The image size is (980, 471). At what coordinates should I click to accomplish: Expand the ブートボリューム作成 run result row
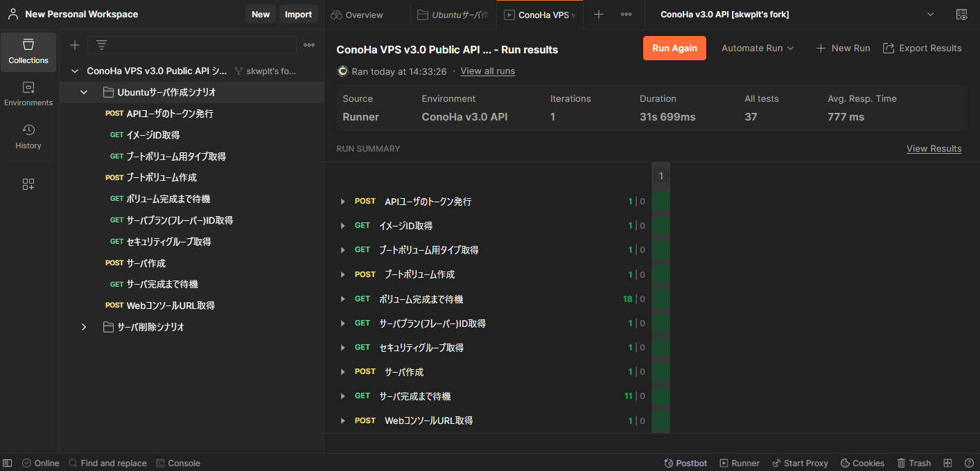pos(342,274)
